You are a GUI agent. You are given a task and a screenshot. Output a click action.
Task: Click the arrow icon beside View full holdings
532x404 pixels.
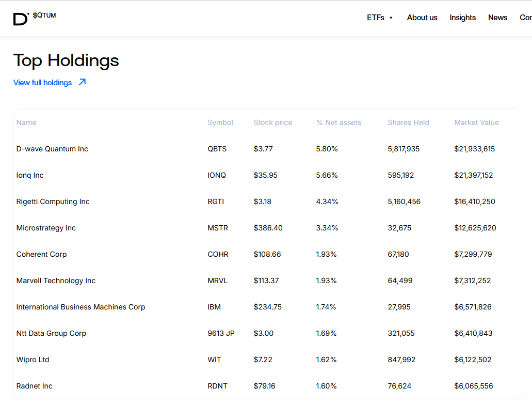tap(82, 82)
